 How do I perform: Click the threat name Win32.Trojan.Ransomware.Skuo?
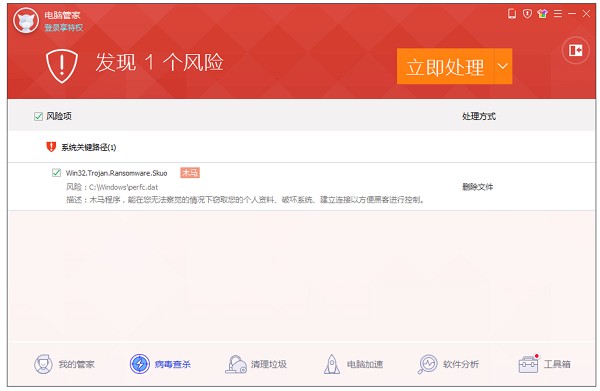click(x=117, y=173)
